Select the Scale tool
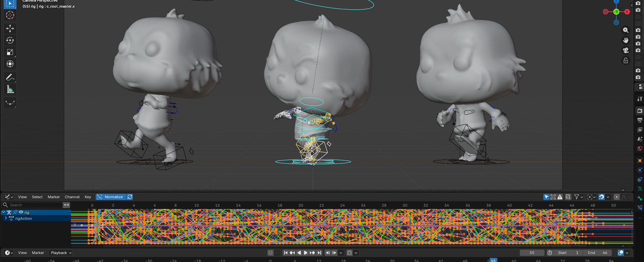The image size is (644, 262). 10,52
